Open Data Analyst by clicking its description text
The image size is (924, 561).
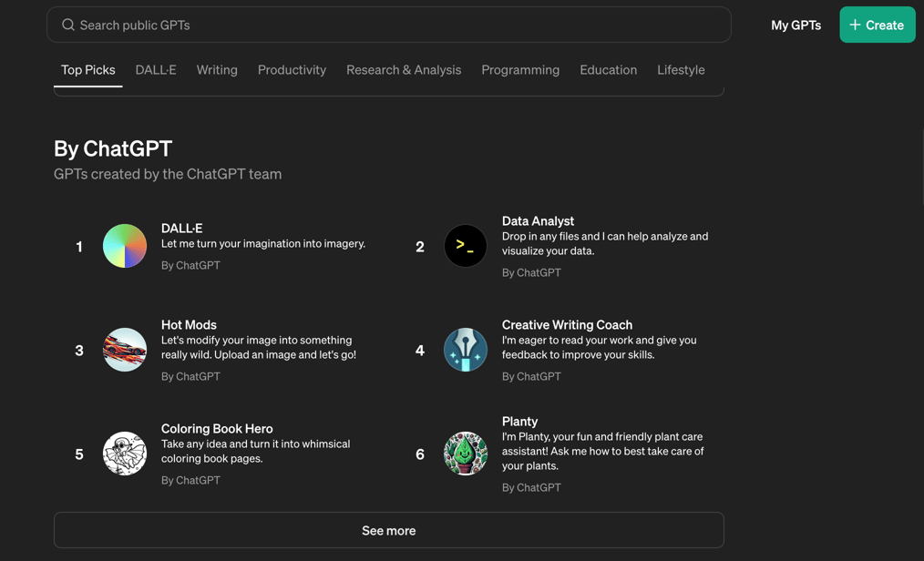click(604, 244)
